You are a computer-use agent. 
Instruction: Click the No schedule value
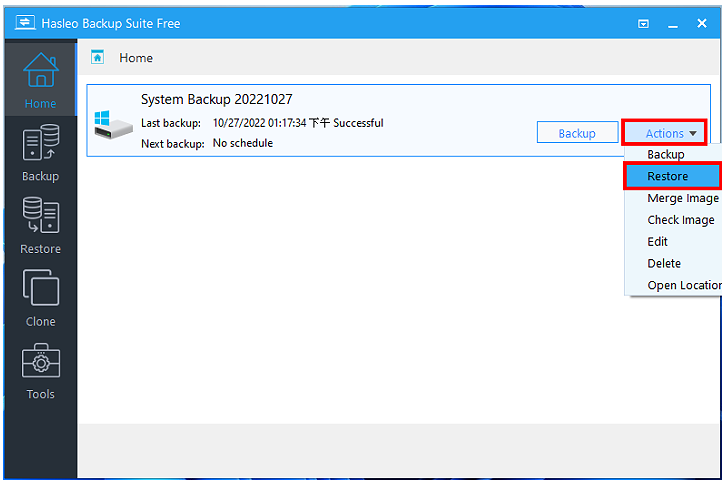(243, 143)
